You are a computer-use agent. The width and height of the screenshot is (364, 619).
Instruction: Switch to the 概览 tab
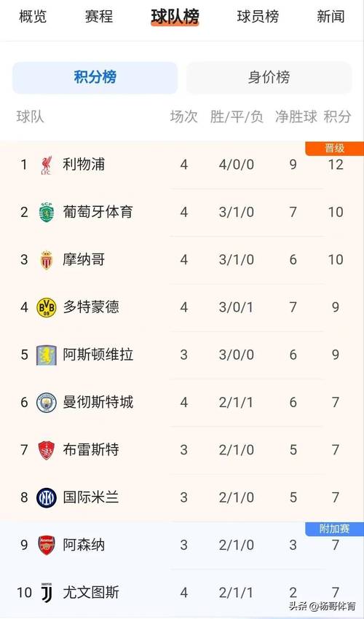33,17
